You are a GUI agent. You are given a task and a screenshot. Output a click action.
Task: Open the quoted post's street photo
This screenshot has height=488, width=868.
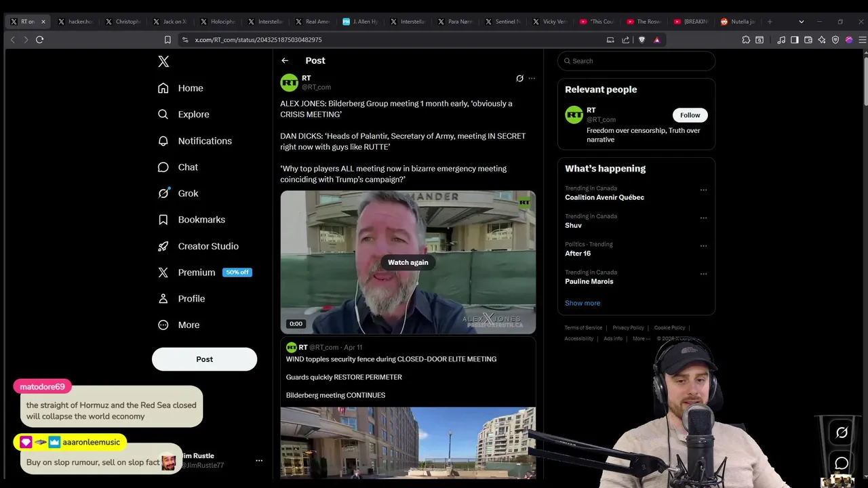[408, 443]
